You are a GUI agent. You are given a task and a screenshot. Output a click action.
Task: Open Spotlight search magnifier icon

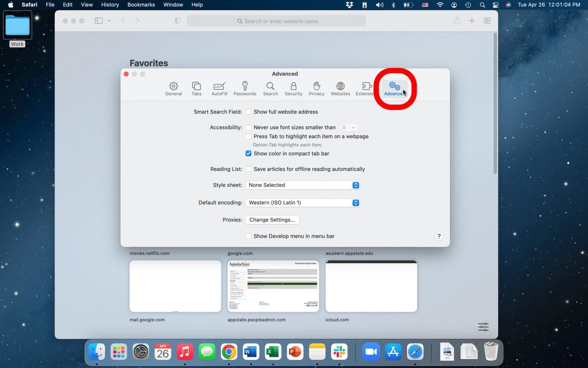(482, 5)
